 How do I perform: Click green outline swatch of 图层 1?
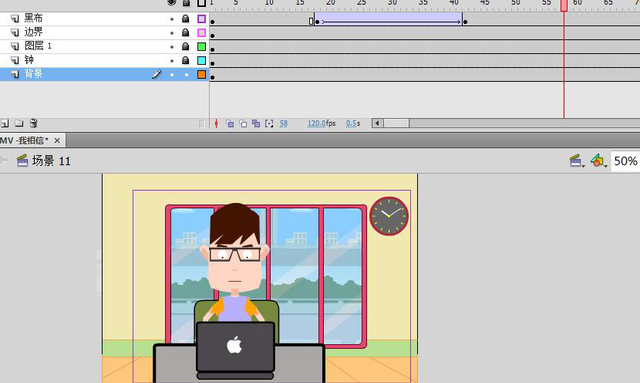tap(201, 47)
